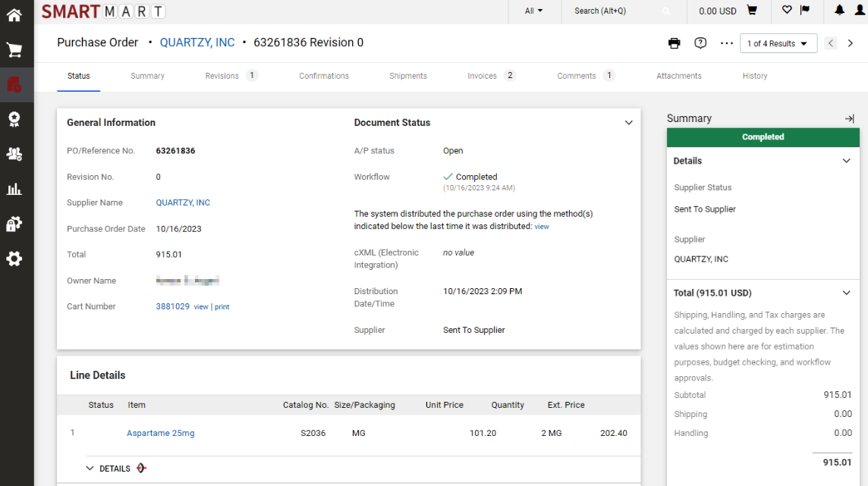The height and width of the screenshot is (486, 868).
Task: Open the user profile icon
Action: pos(860,10)
